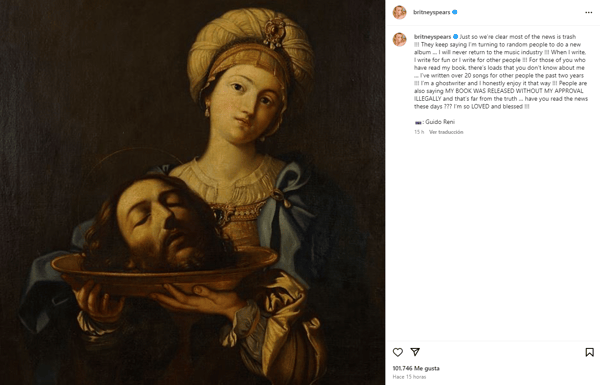
Task: Like the post with the heart icon
Action: tap(398, 352)
